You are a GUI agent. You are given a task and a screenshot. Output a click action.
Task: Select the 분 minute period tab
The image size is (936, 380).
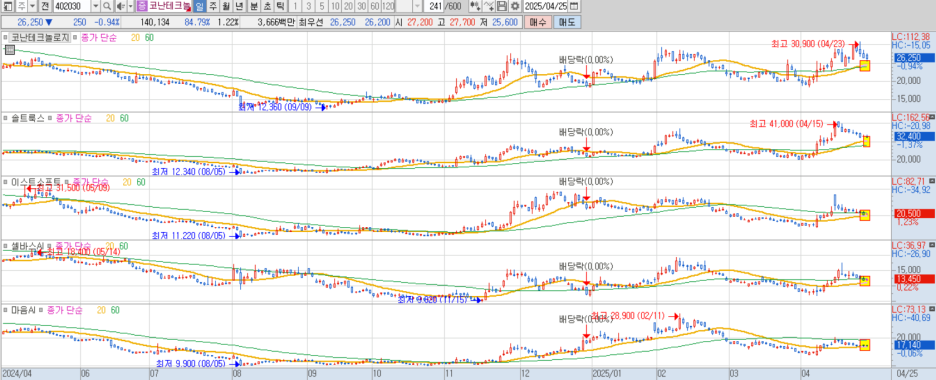point(253,7)
